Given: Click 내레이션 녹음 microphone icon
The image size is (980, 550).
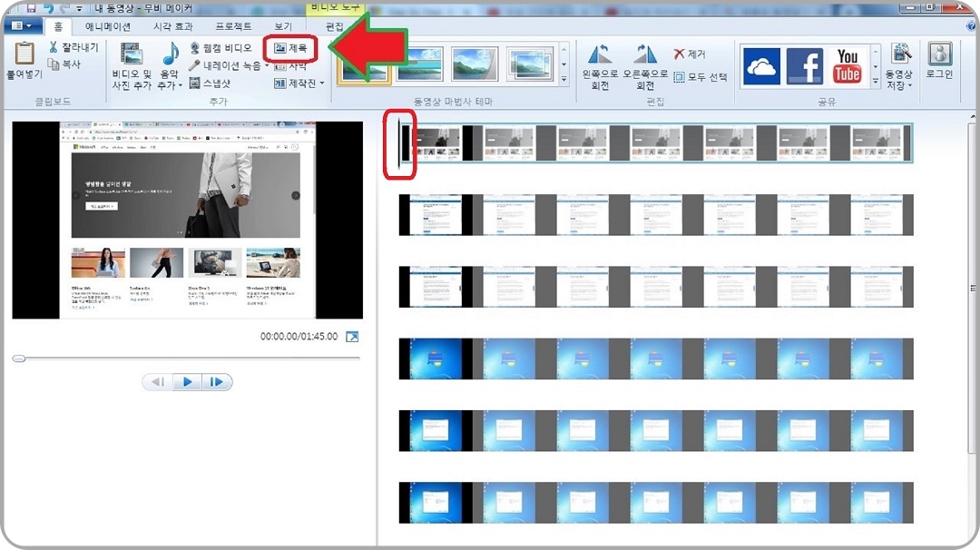Looking at the screenshot, I should (x=194, y=65).
